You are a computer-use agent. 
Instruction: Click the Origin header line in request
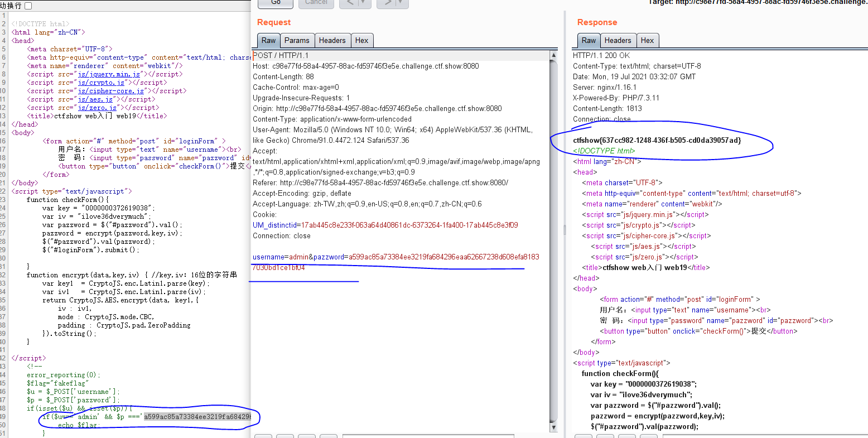tap(377, 108)
